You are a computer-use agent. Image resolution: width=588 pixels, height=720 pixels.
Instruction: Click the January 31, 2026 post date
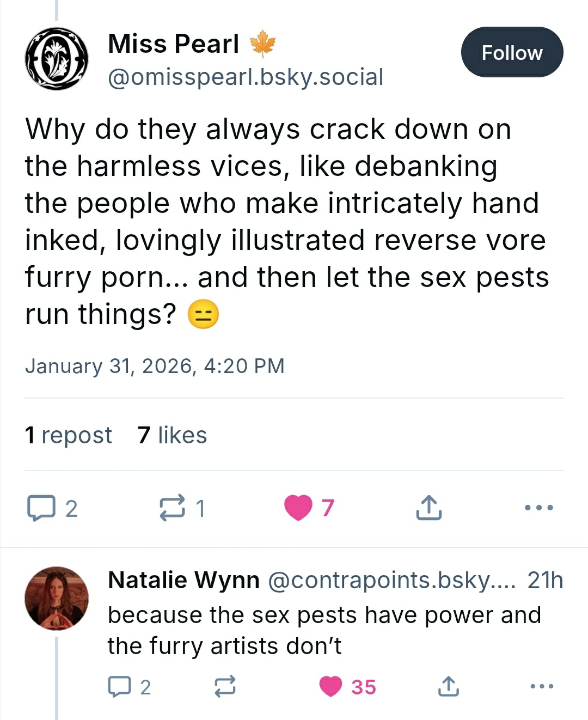click(x=155, y=366)
